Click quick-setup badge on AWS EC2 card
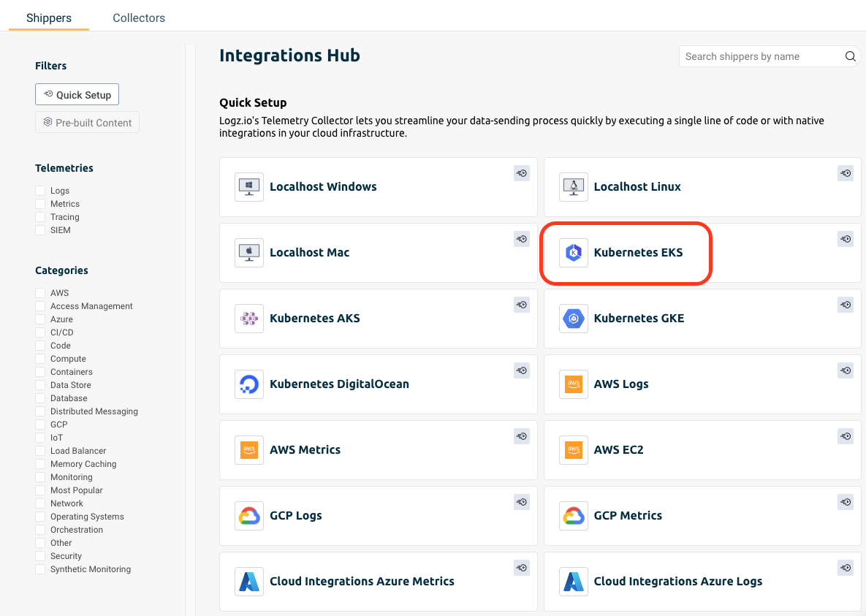This screenshot has width=866, height=616. (846, 436)
